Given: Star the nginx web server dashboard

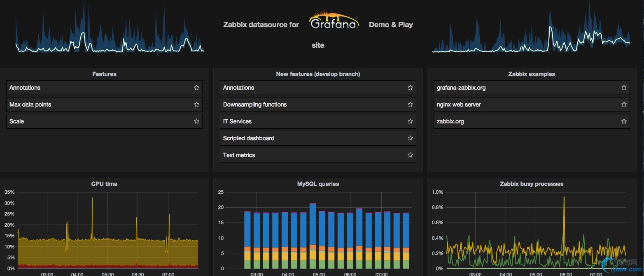Looking at the screenshot, I should (x=624, y=104).
